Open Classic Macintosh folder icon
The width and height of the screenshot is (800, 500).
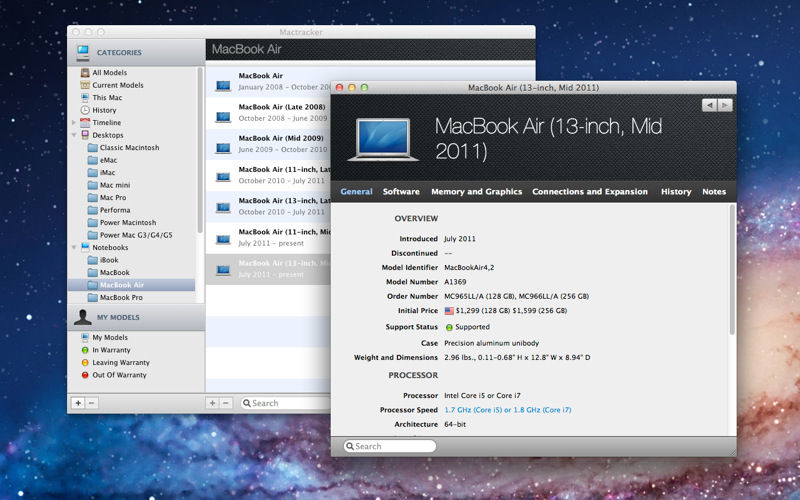pyautogui.click(x=92, y=147)
